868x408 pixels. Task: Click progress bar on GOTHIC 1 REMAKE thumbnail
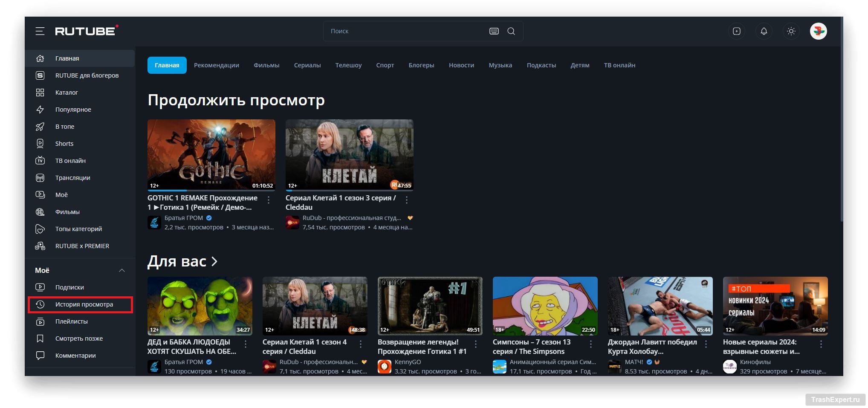click(211, 190)
